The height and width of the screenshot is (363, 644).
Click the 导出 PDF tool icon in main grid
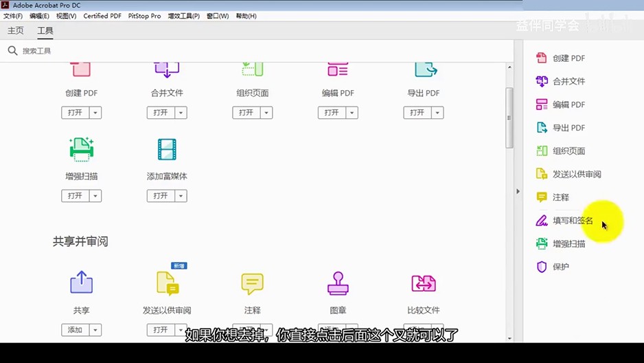point(426,69)
